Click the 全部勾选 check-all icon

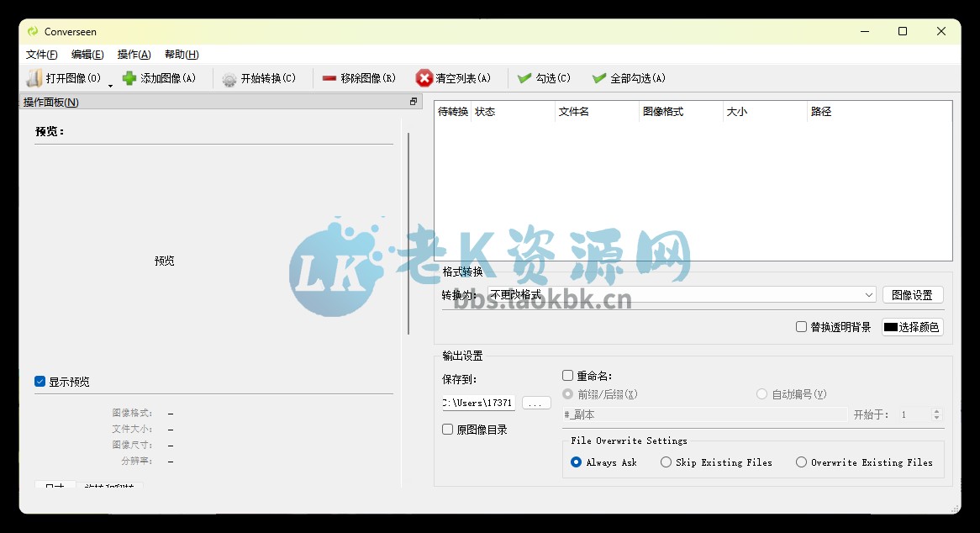[x=599, y=78]
